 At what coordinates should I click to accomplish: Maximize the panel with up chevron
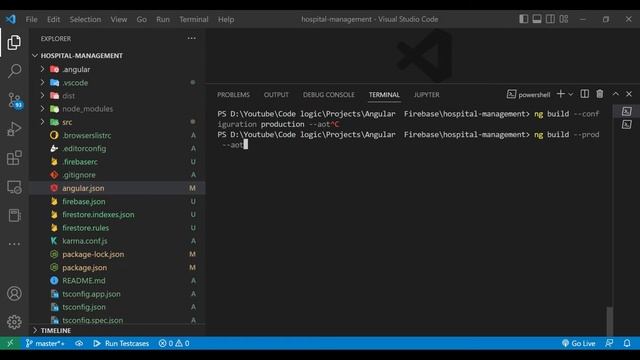click(616, 94)
